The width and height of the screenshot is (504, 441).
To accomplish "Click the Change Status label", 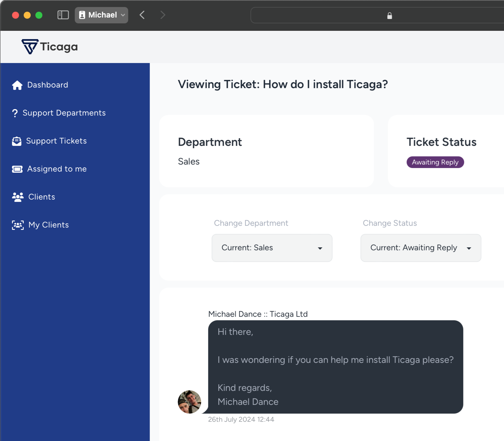I will pos(390,223).
